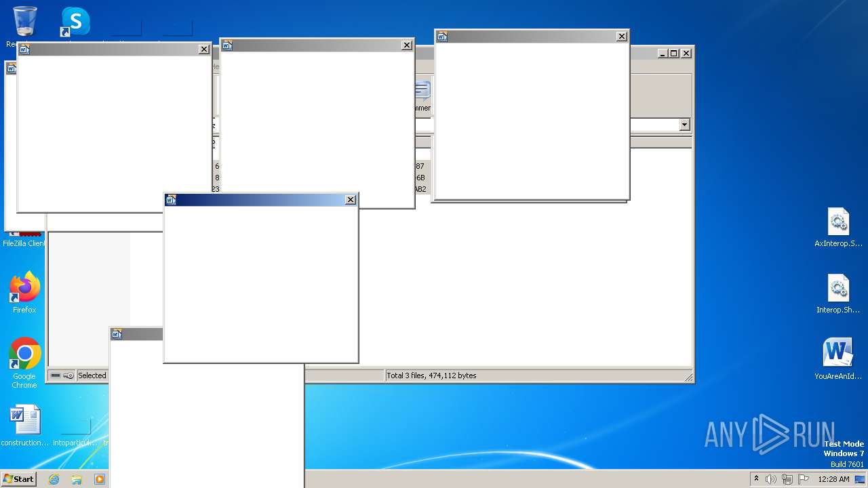Click the "Selected" status bar field

tap(92, 375)
